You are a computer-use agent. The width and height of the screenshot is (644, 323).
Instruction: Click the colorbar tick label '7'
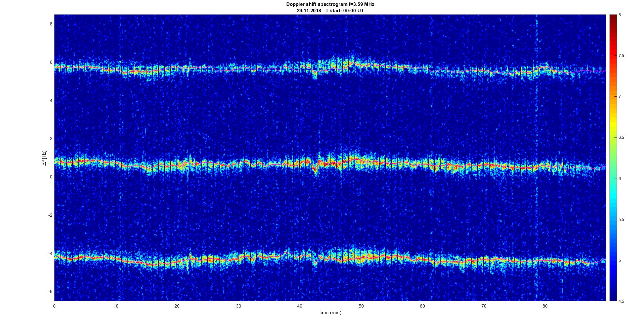pyautogui.click(x=620, y=97)
